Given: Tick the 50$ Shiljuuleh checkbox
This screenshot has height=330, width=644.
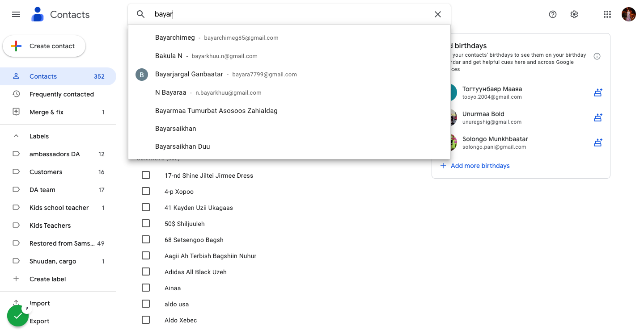Looking at the screenshot, I should pyautogui.click(x=146, y=223).
